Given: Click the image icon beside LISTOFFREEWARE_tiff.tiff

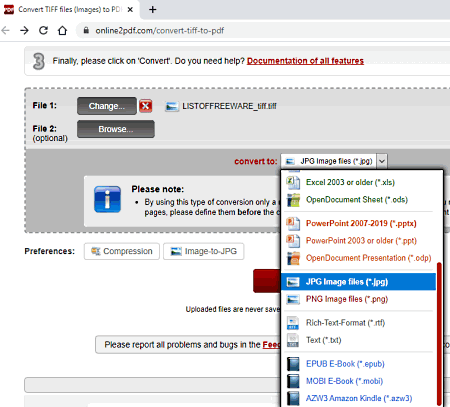Looking at the screenshot, I should click(x=172, y=106).
